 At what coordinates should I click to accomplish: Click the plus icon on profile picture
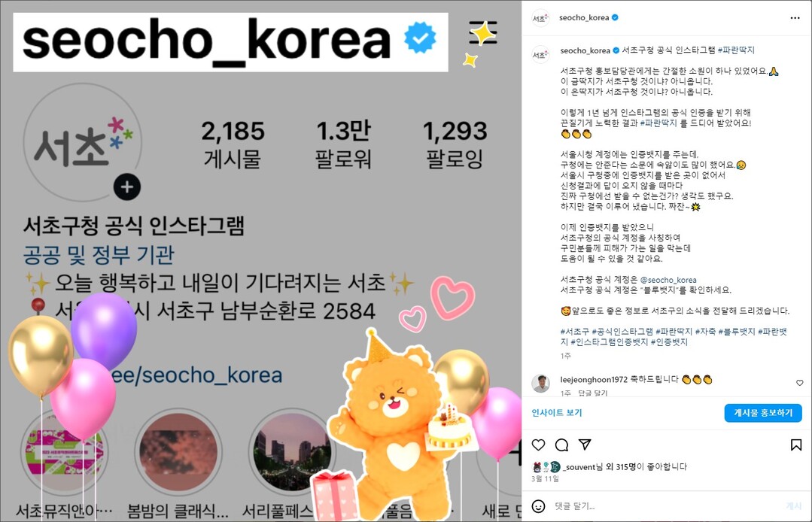coord(127,187)
